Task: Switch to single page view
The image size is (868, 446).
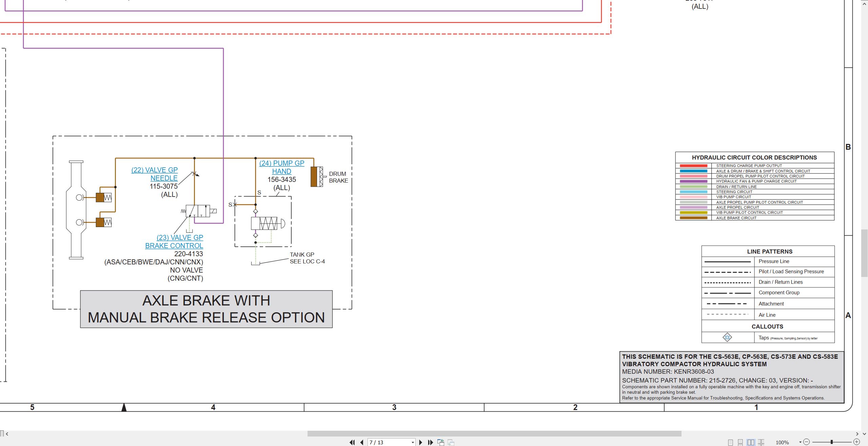Action: tap(730, 442)
